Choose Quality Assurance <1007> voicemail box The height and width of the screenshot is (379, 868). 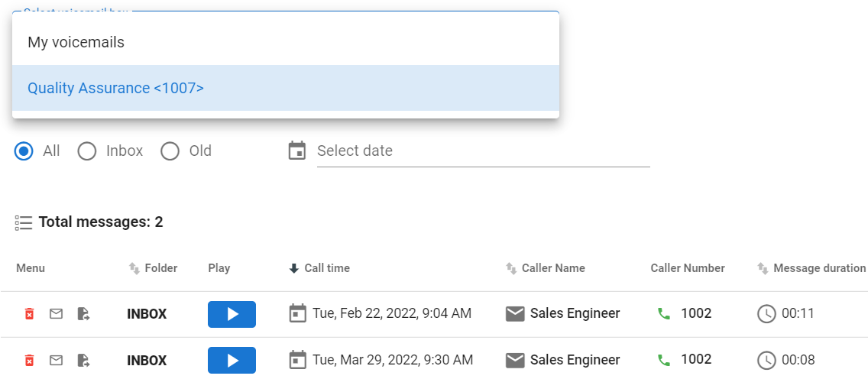pyautogui.click(x=115, y=88)
